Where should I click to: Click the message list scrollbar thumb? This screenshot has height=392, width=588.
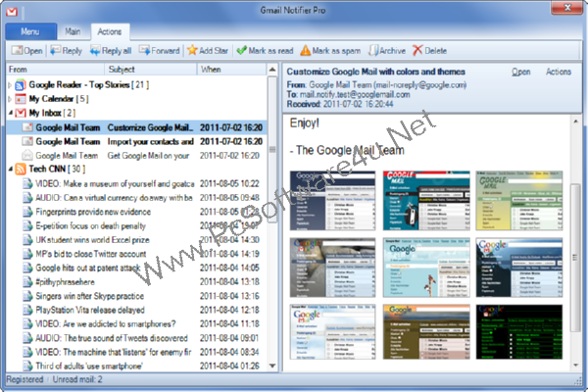tap(272, 149)
